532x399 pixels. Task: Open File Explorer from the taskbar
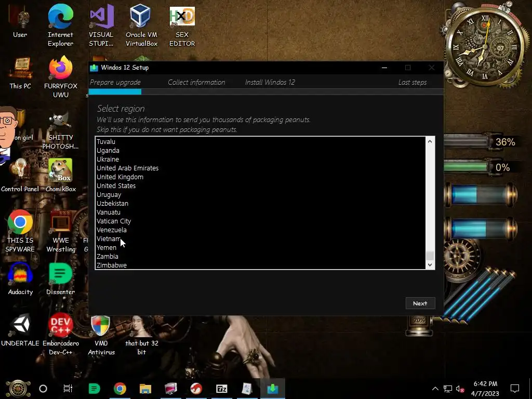(145, 389)
